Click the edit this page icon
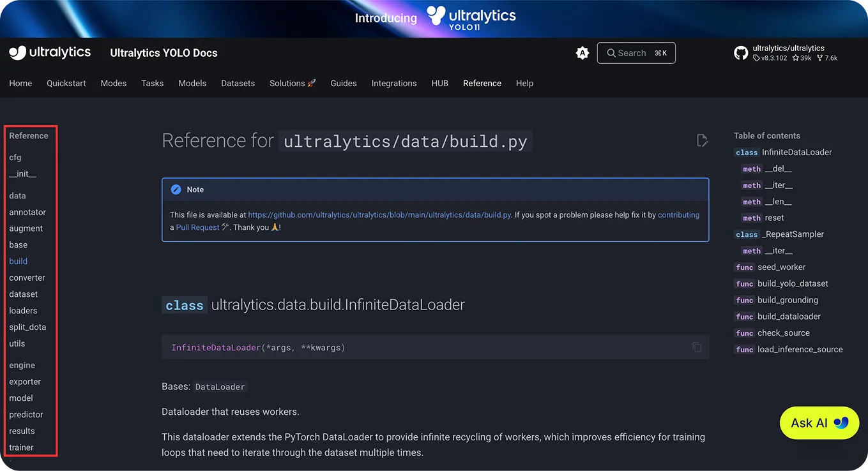Screen dimensions: 868x471 [702, 140]
